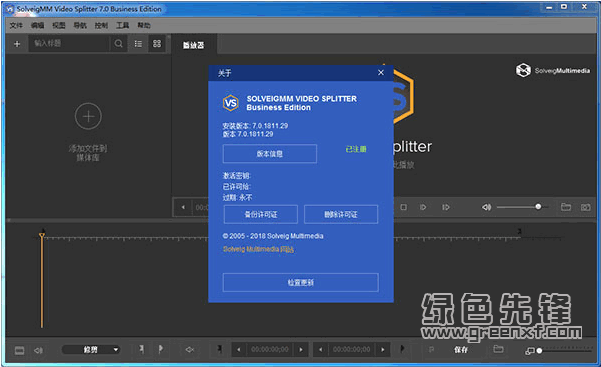
Task: Focus the media library title search field
Action: point(69,43)
